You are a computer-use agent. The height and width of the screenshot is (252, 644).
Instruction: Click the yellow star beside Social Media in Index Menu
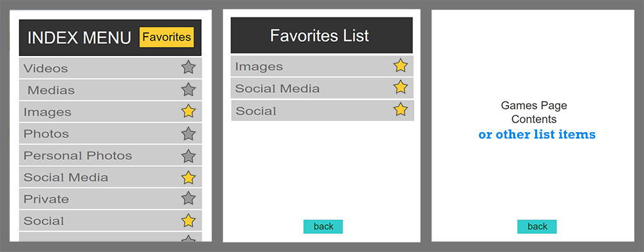[x=188, y=178]
